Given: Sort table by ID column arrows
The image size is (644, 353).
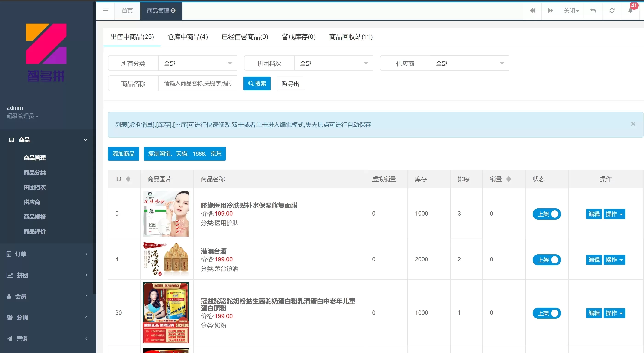Looking at the screenshot, I should pyautogui.click(x=128, y=179).
